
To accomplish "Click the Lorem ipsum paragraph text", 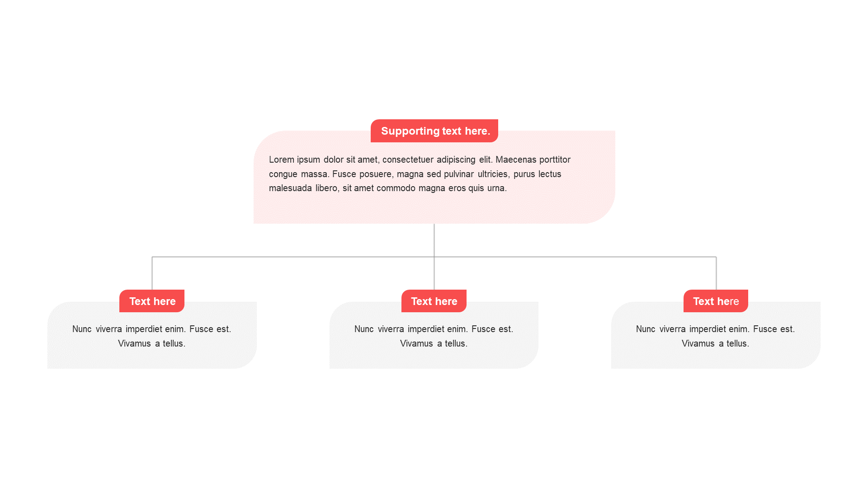I will (420, 174).
